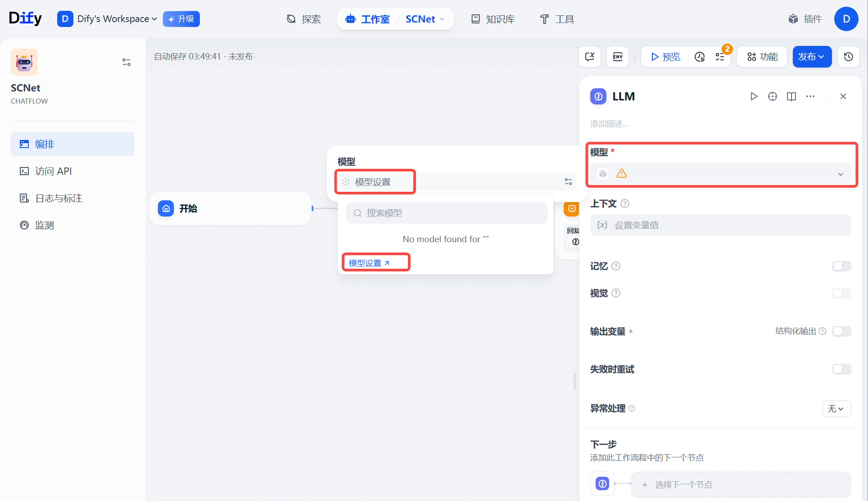The height and width of the screenshot is (501, 868).
Task: Turn on 结构化输出 structured output switch
Action: [x=841, y=331]
